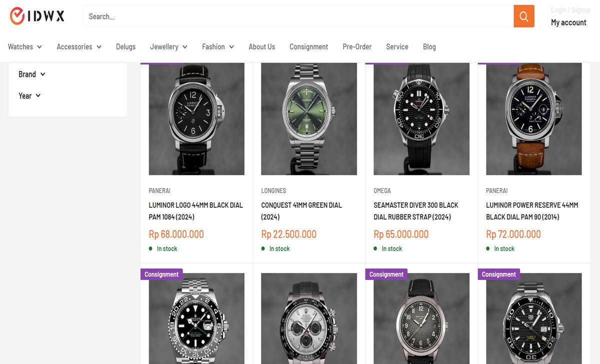Go to the Blog section
Viewport: 600px width, 364px height.
click(x=429, y=46)
